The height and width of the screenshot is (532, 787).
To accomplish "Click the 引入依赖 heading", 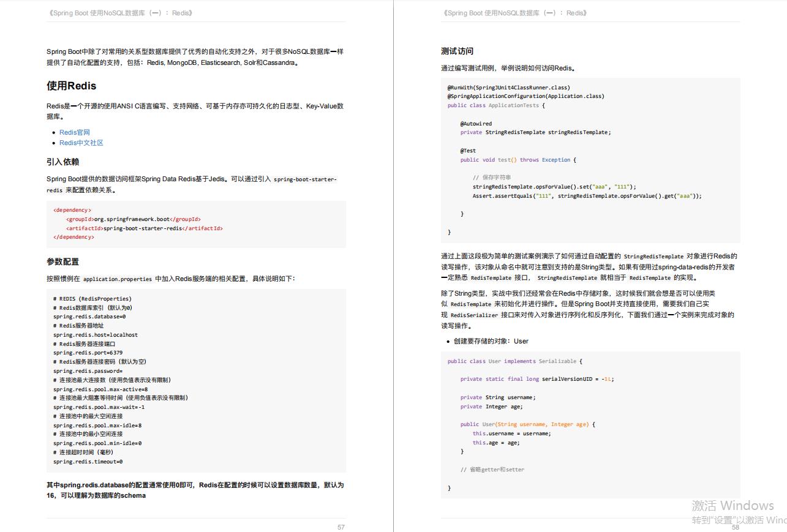I will click(x=62, y=162).
